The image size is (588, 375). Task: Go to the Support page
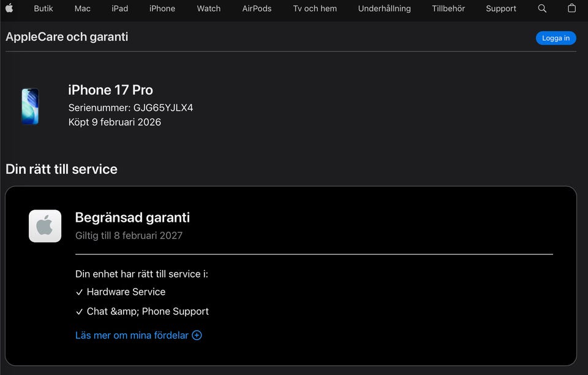pyautogui.click(x=501, y=9)
